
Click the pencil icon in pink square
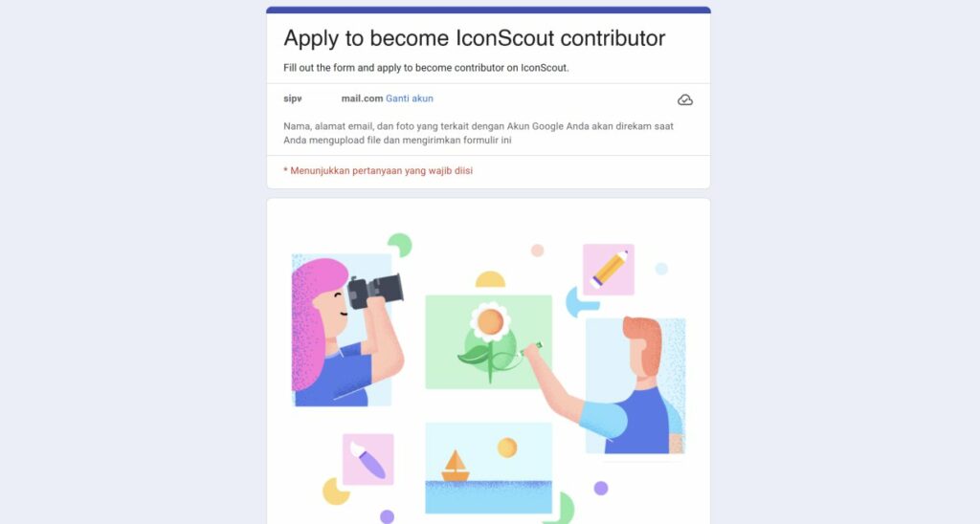609,269
